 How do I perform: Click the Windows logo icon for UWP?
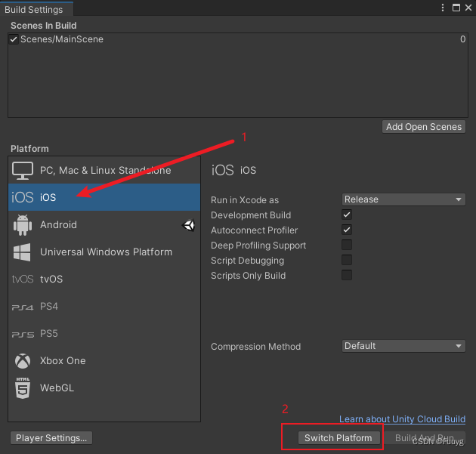point(22,252)
